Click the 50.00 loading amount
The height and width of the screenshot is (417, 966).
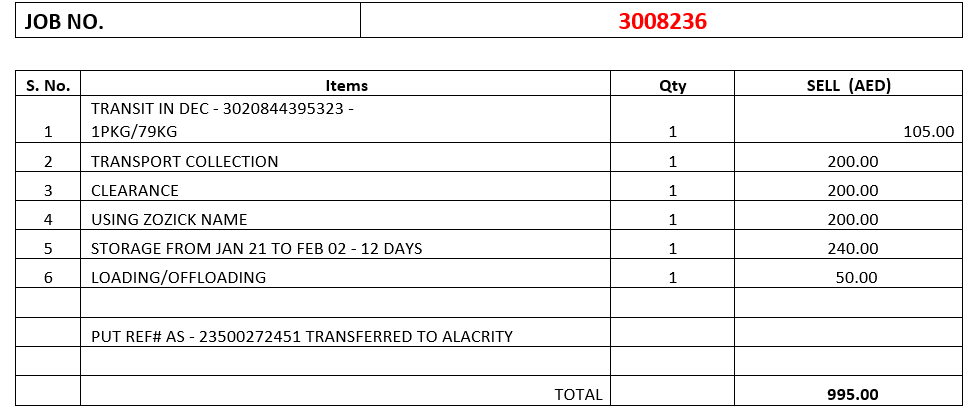(x=856, y=277)
